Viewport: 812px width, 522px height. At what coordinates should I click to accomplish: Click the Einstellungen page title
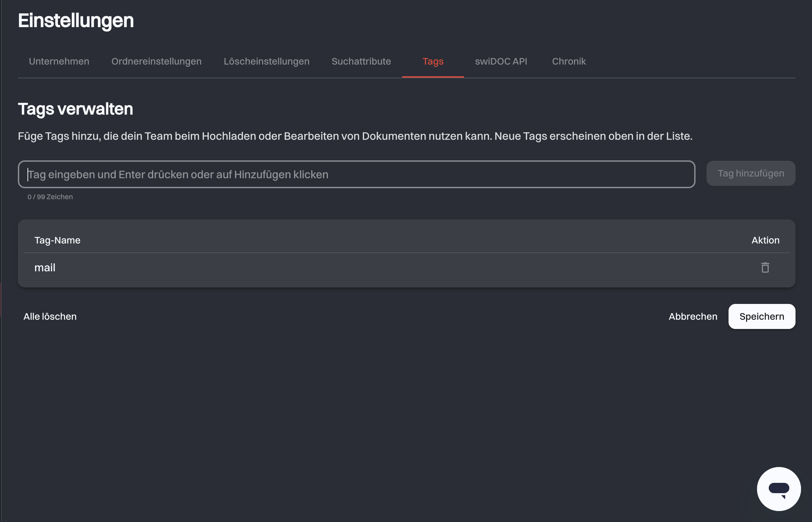tap(76, 21)
